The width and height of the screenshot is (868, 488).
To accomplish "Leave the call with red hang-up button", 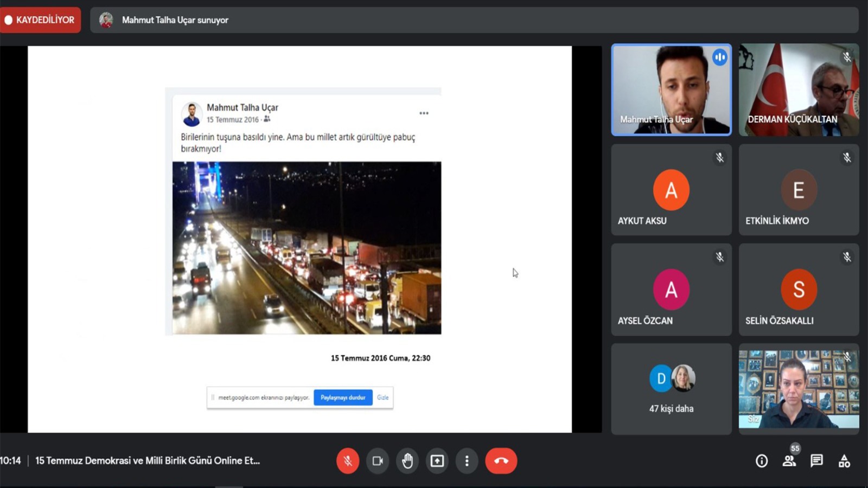I will [x=501, y=461].
